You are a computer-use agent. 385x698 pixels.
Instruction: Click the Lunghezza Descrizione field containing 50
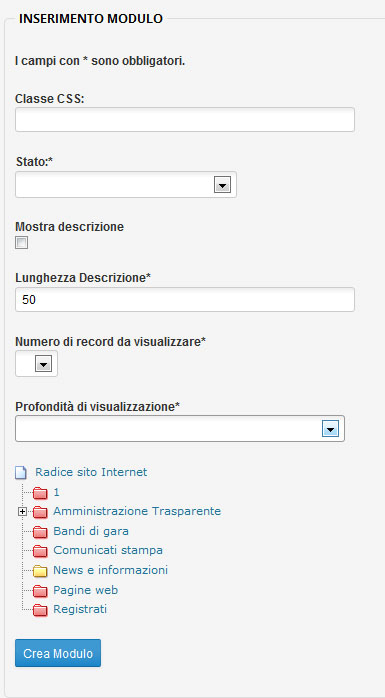point(185,300)
